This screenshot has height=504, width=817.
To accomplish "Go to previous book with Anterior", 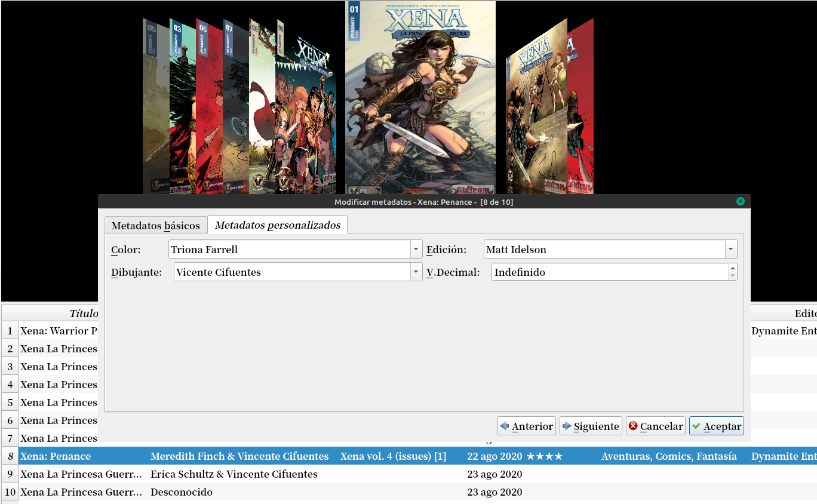I will [x=527, y=426].
